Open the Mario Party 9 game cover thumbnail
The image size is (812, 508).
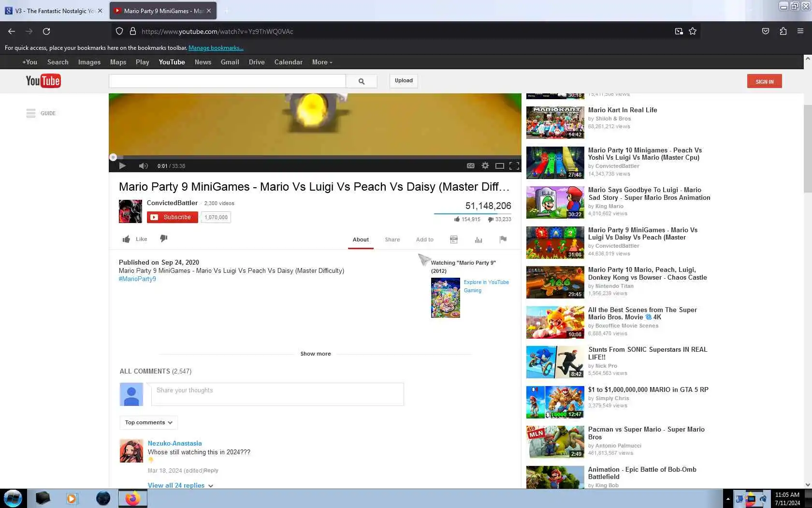pyautogui.click(x=446, y=298)
